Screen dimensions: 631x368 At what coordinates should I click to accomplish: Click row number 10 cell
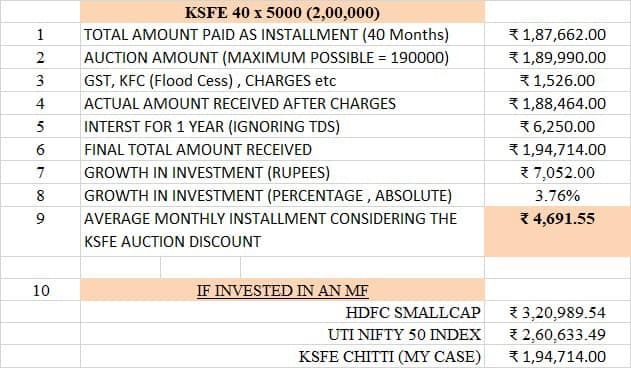[x=40, y=289]
